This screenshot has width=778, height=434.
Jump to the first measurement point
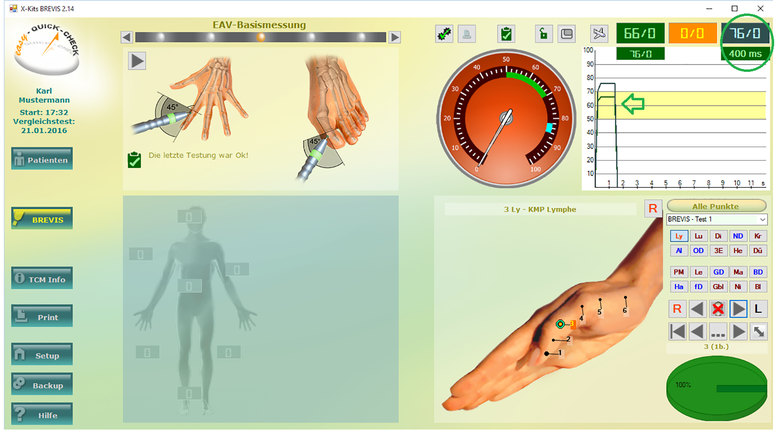pos(677,331)
